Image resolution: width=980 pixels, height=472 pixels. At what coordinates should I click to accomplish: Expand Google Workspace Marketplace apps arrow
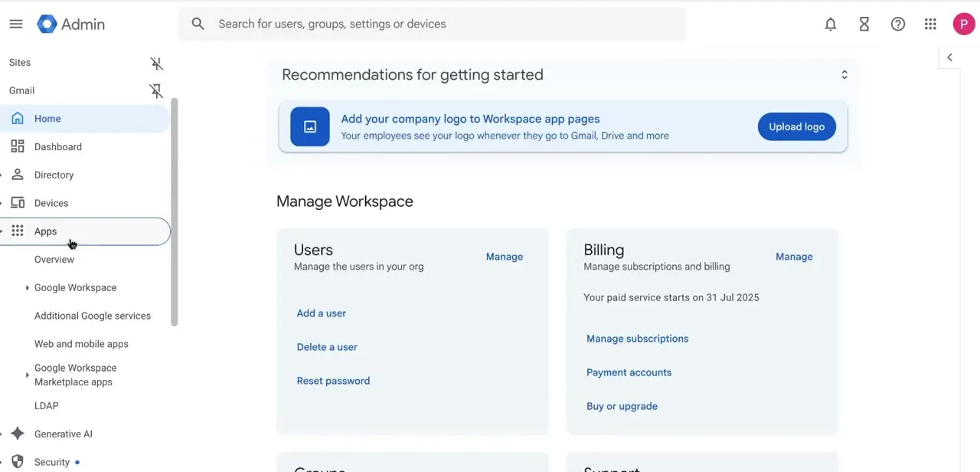click(x=28, y=375)
